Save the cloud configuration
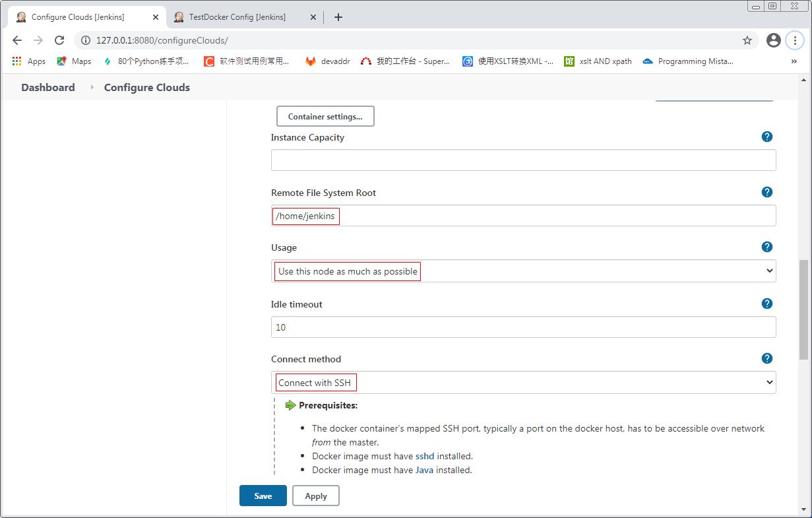This screenshot has width=812, height=518. click(x=263, y=496)
